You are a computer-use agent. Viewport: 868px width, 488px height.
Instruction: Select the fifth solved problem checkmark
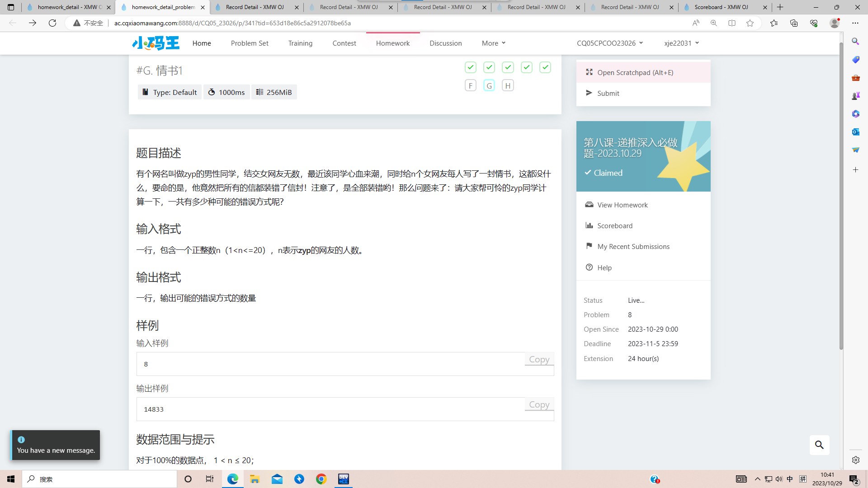[x=545, y=67]
